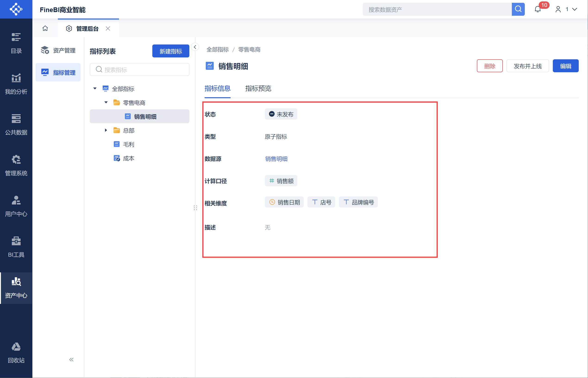Collapse the side menu double-chevron
Screen dimensions: 588x378
pos(71,360)
